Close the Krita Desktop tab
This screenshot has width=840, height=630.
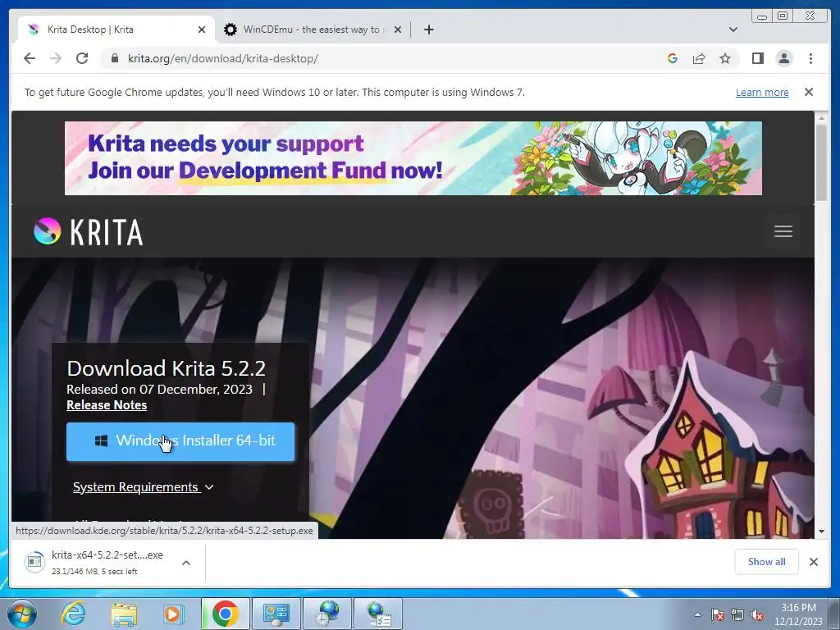(202, 30)
